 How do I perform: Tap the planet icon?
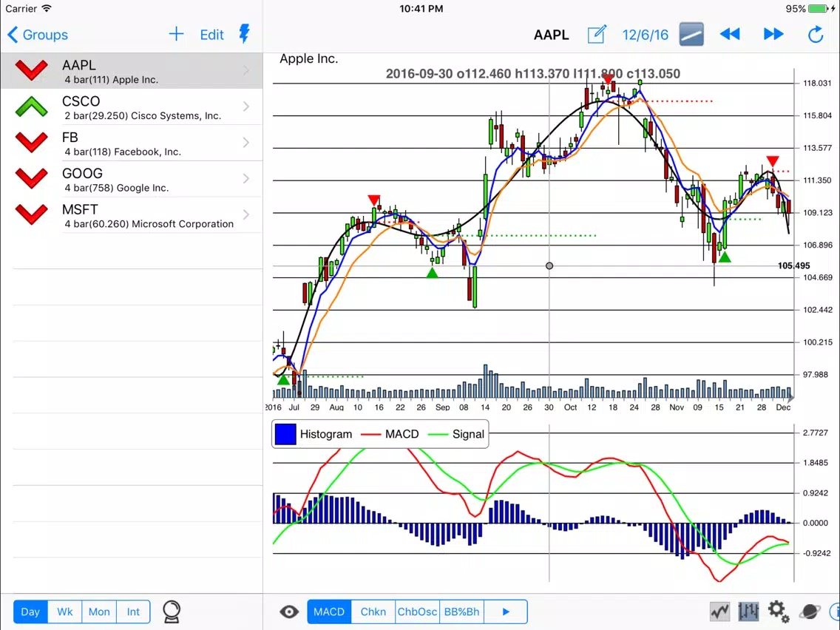pos(810,612)
